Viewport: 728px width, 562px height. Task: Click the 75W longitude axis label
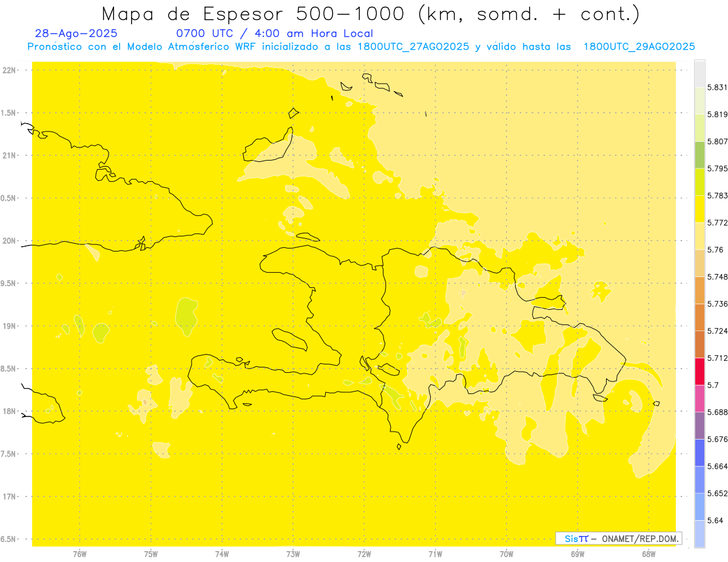pyautogui.click(x=150, y=554)
